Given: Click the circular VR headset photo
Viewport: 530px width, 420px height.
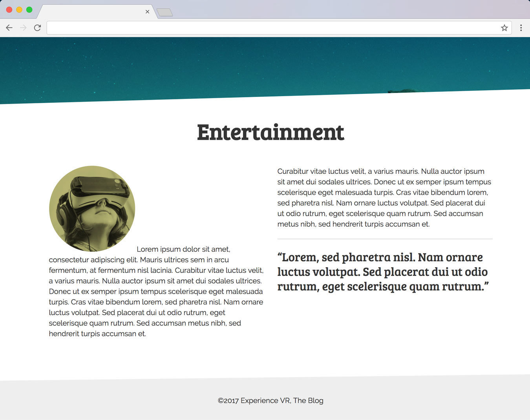Looking at the screenshot, I should 92,209.
